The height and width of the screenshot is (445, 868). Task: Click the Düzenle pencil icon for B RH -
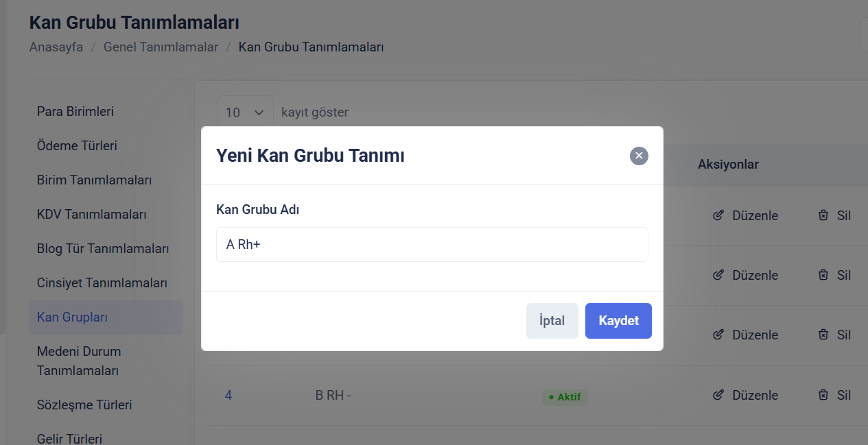click(x=718, y=395)
